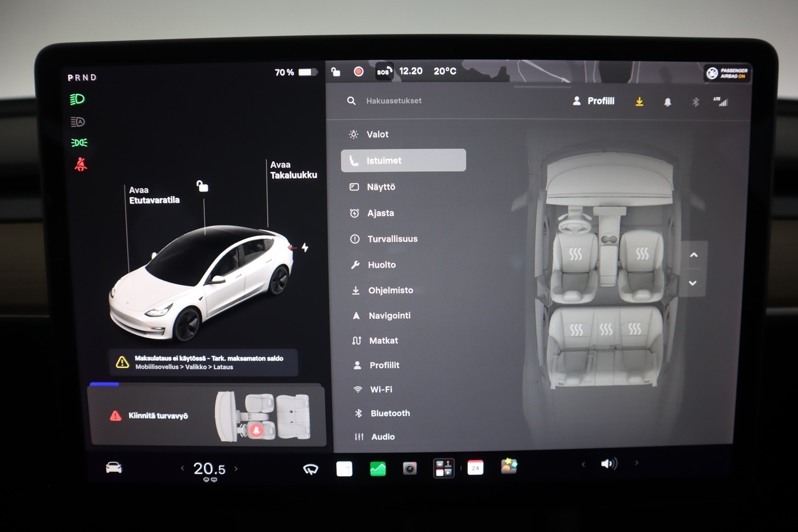Open the Huolto service menu
This screenshot has height=532, width=798.
tap(373, 264)
